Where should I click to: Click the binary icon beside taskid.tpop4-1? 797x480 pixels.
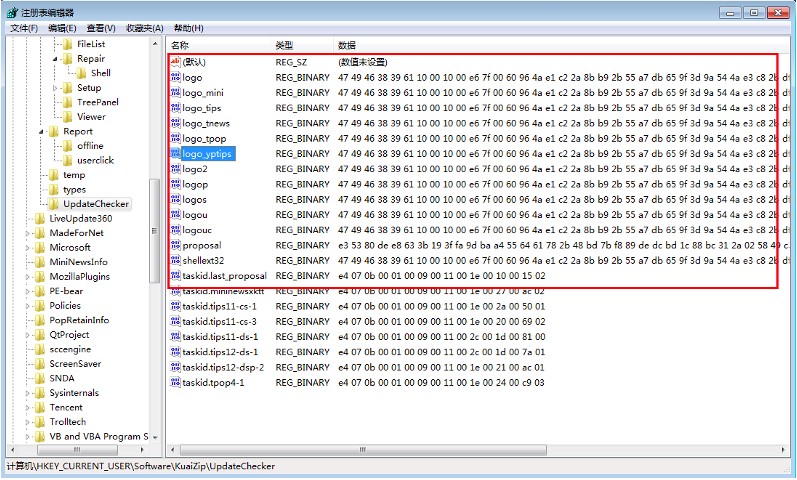[175, 382]
